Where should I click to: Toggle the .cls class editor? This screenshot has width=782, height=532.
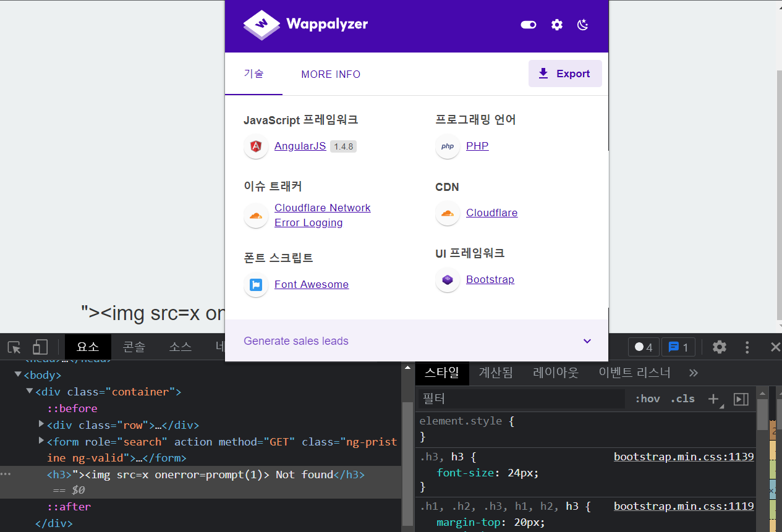682,399
